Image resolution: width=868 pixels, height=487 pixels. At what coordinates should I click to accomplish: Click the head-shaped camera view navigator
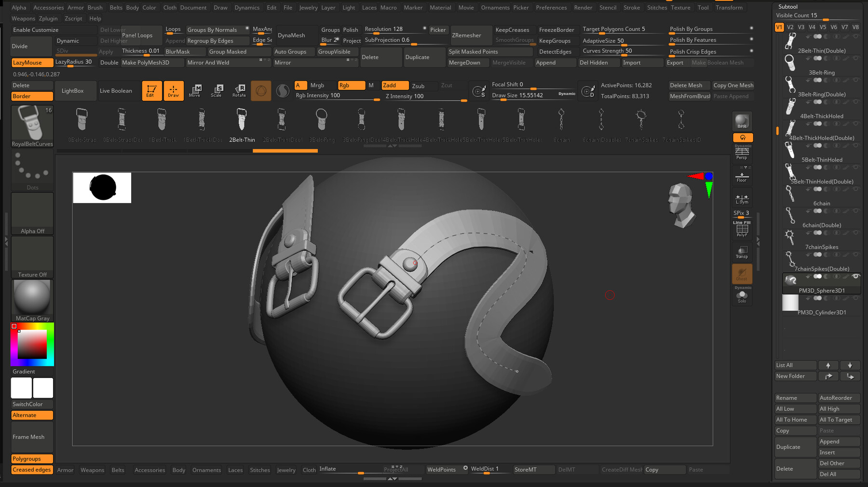tap(681, 206)
